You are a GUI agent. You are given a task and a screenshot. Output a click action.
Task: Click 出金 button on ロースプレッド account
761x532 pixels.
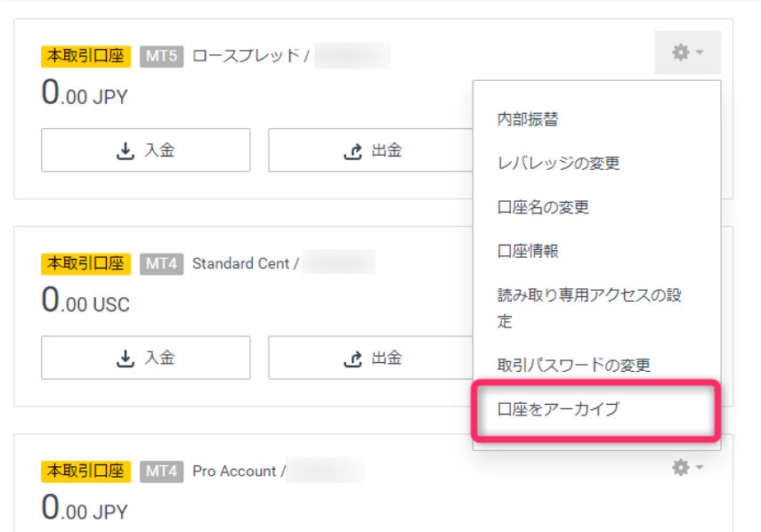[372, 150]
